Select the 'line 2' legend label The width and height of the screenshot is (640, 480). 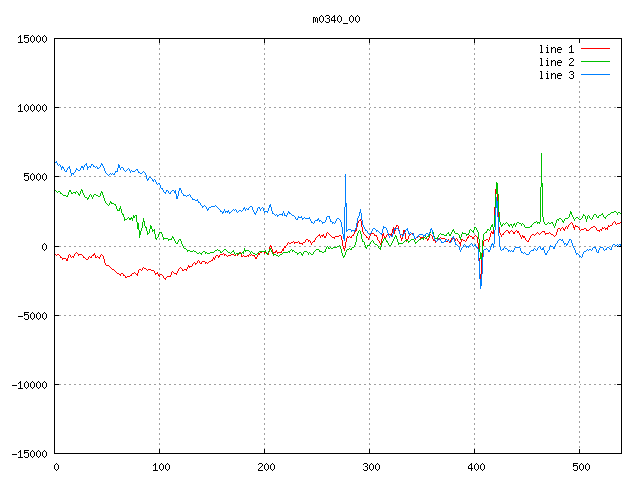pos(556,62)
